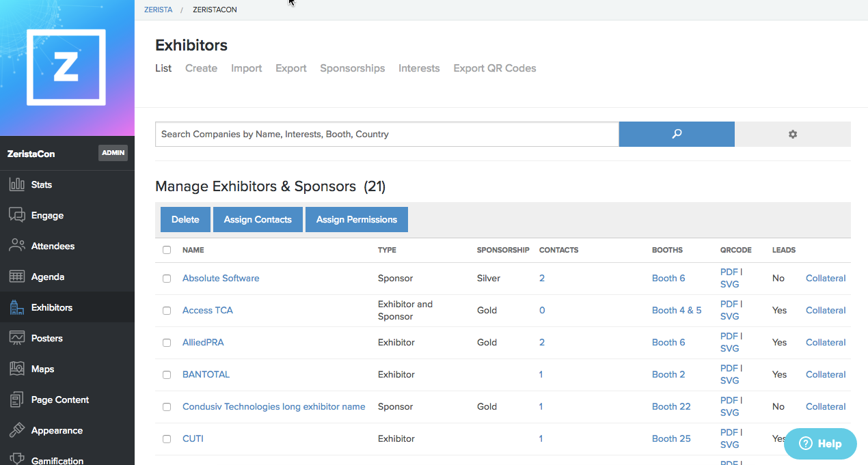
Task: Tick the select-all checkbox in header
Action: tap(167, 250)
